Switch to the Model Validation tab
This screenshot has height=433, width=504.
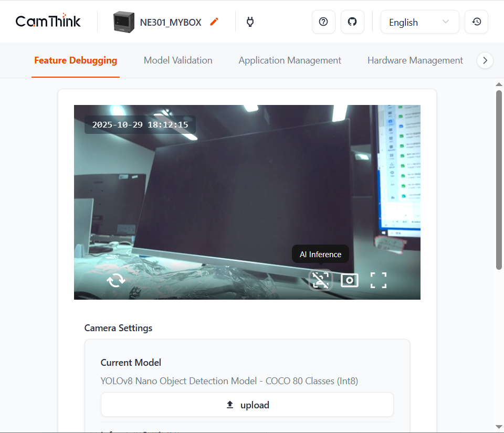click(178, 60)
